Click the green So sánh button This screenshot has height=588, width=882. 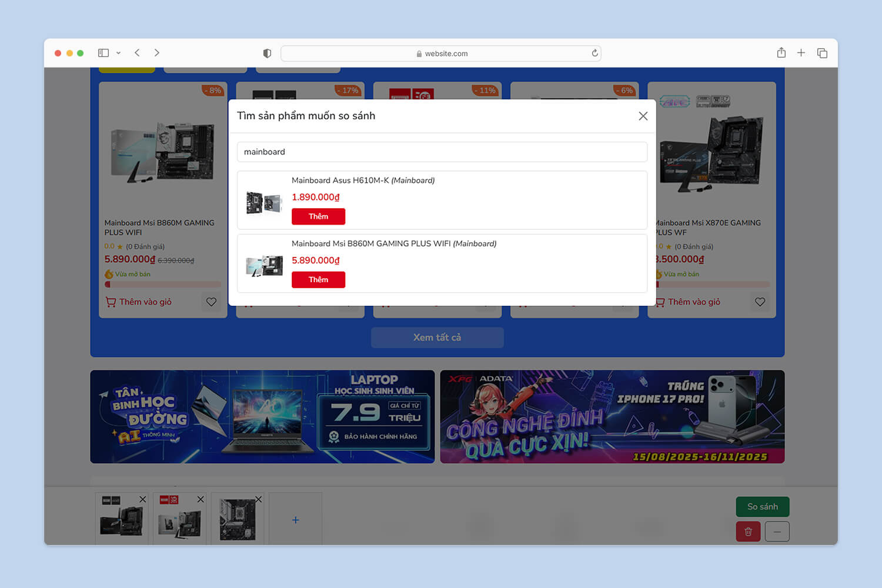(x=763, y=507)
